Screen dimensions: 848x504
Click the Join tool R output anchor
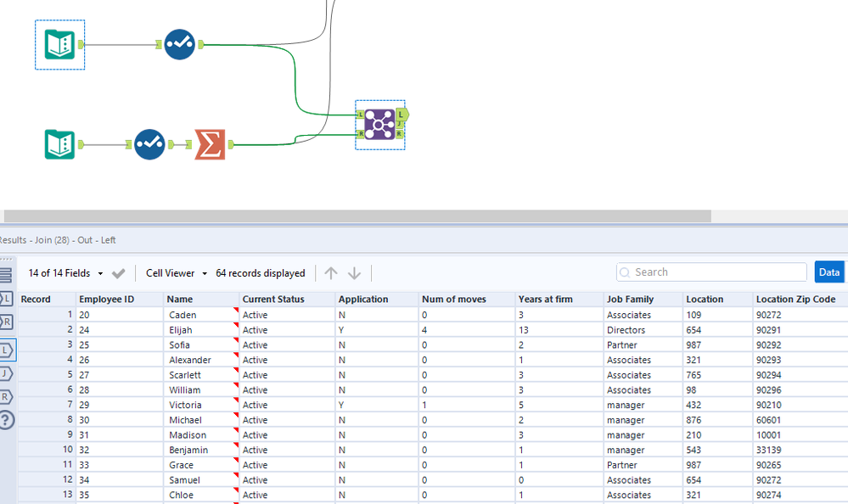400,133
